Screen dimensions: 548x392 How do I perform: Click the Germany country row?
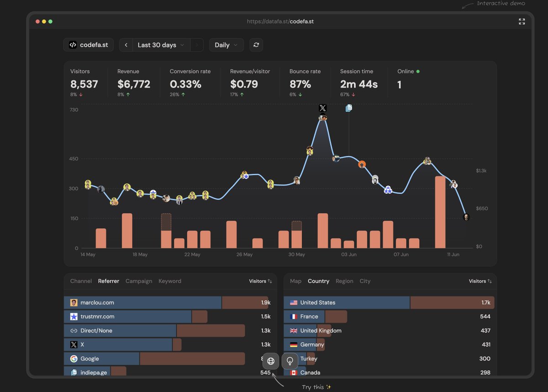[x=389, y=345]
